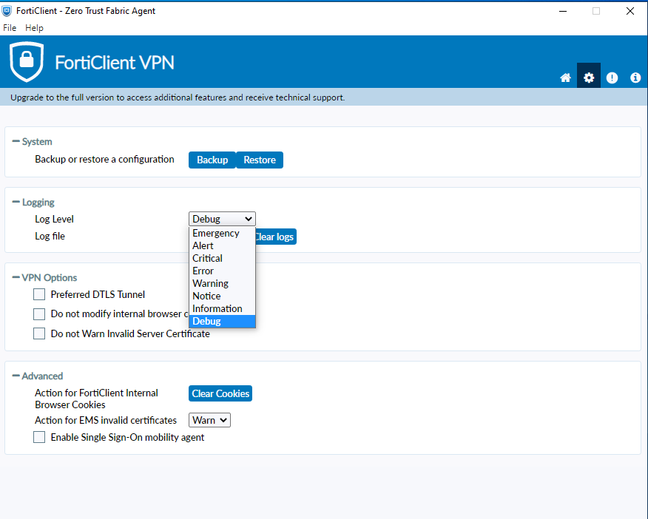Enable Single Sign-On mobility agent checkbox

tap(39, 437)
